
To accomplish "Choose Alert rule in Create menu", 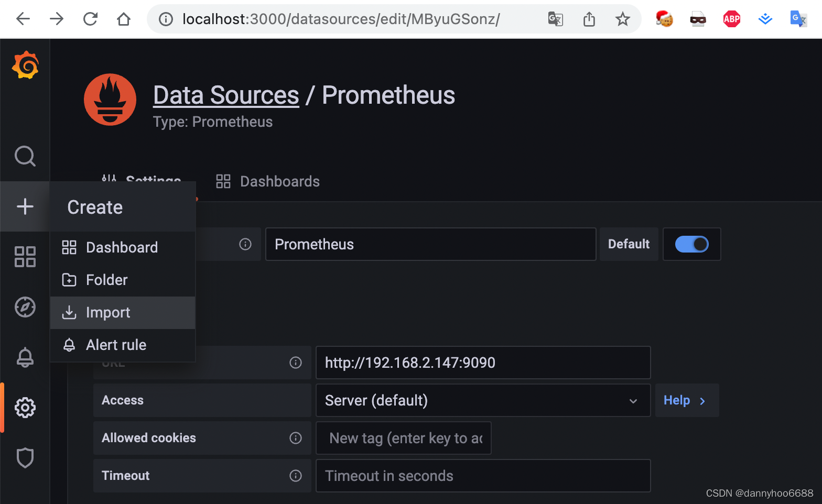I will click(116, 345).
